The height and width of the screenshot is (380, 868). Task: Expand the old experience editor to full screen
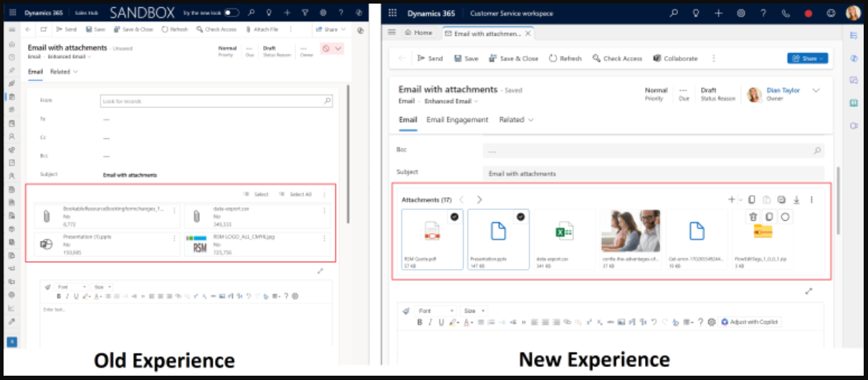point(320,271)
